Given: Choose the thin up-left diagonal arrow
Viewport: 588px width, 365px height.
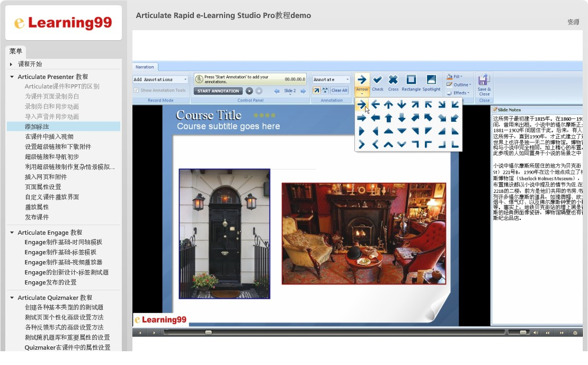Looking at the screenshot, I should 428,105.
